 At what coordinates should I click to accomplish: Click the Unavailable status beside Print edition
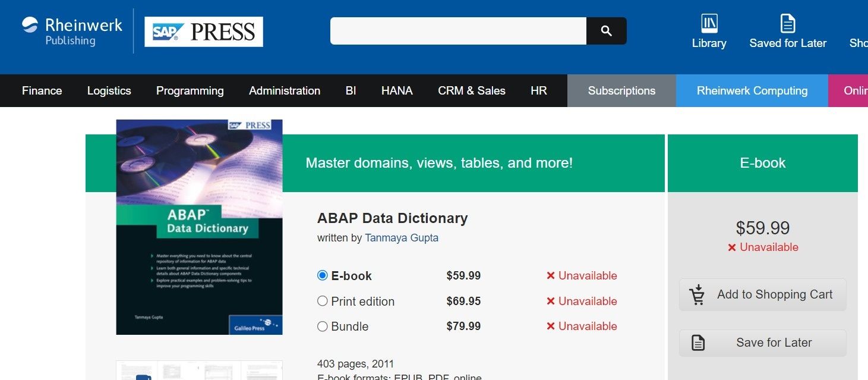click(582, 302)
